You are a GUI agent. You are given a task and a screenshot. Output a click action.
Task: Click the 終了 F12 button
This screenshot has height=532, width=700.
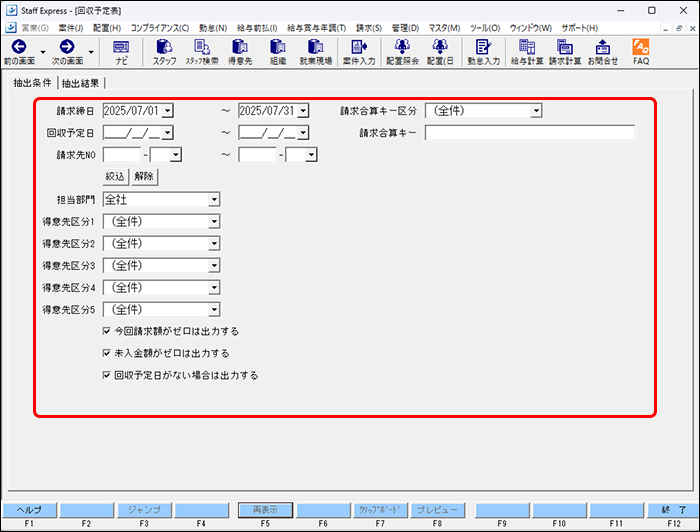coord(674,510)
